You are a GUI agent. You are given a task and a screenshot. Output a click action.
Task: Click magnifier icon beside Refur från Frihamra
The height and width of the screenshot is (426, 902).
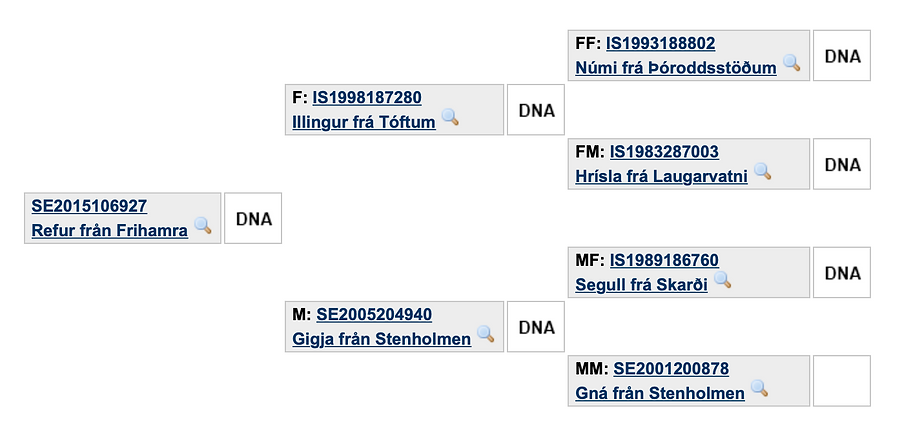click(x=202, y=226)
